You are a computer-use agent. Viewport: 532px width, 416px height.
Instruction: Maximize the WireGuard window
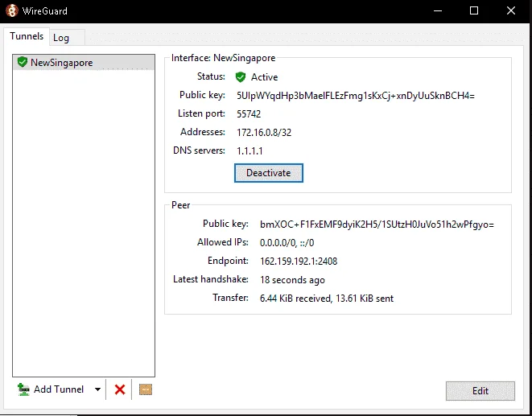(474, 10)
